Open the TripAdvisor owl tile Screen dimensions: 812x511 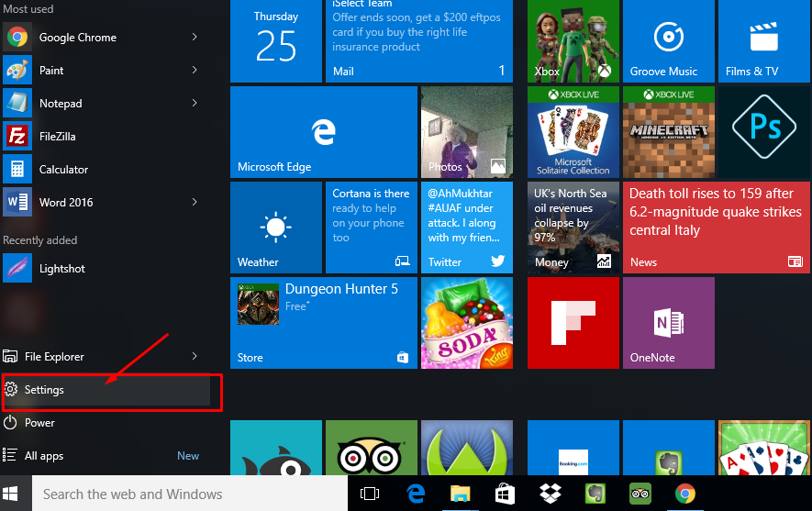[372, 448]
